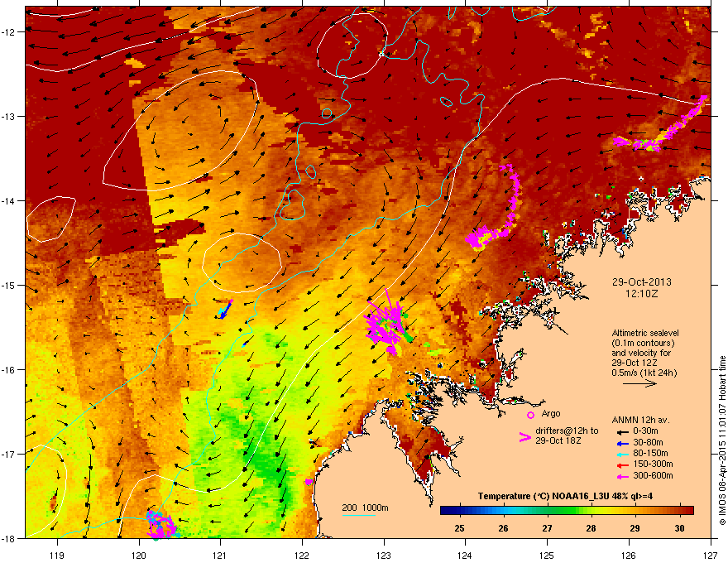Click the '80-150m' depth label
Image resolution: width=728 pixels, height=563 pixels.
point(650,454)
